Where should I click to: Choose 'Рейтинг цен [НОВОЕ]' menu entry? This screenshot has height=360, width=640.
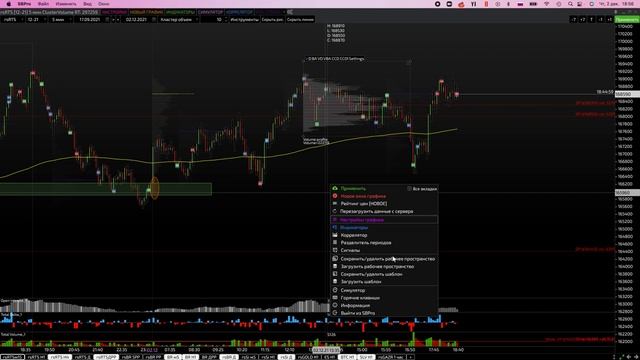(x=364, y=204)
